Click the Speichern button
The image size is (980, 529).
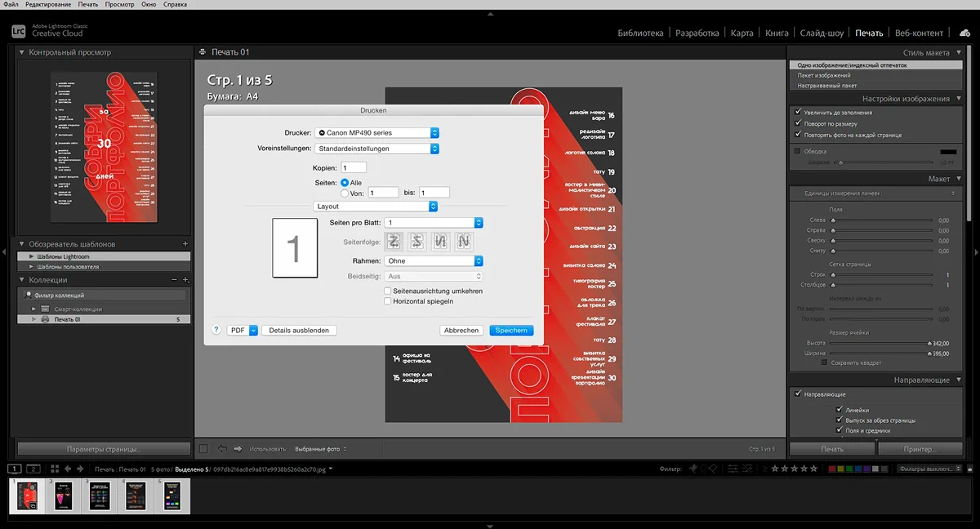coord(511,331)
